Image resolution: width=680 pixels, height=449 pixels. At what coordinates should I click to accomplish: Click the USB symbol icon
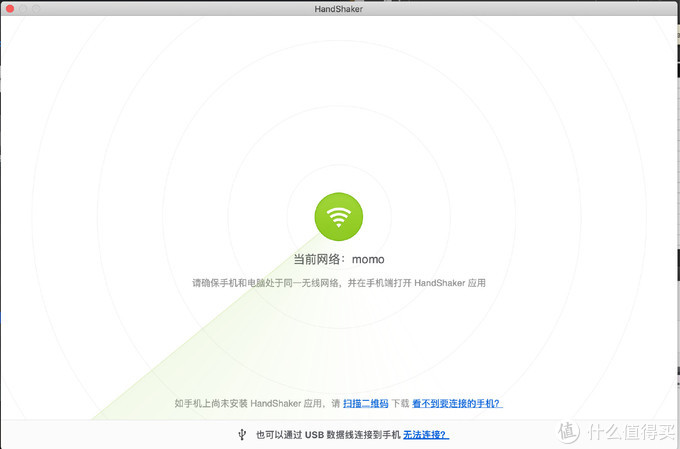[242, 434]
